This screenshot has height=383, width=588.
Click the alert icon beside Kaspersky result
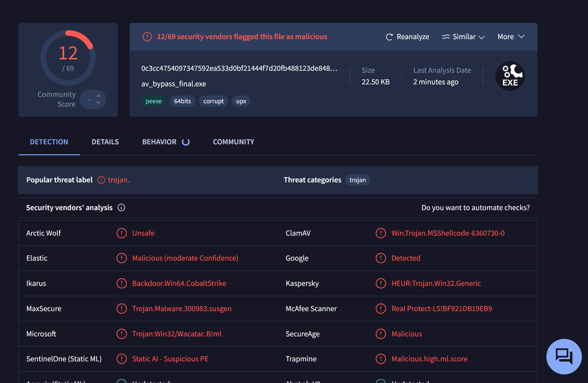pos(381,283)
